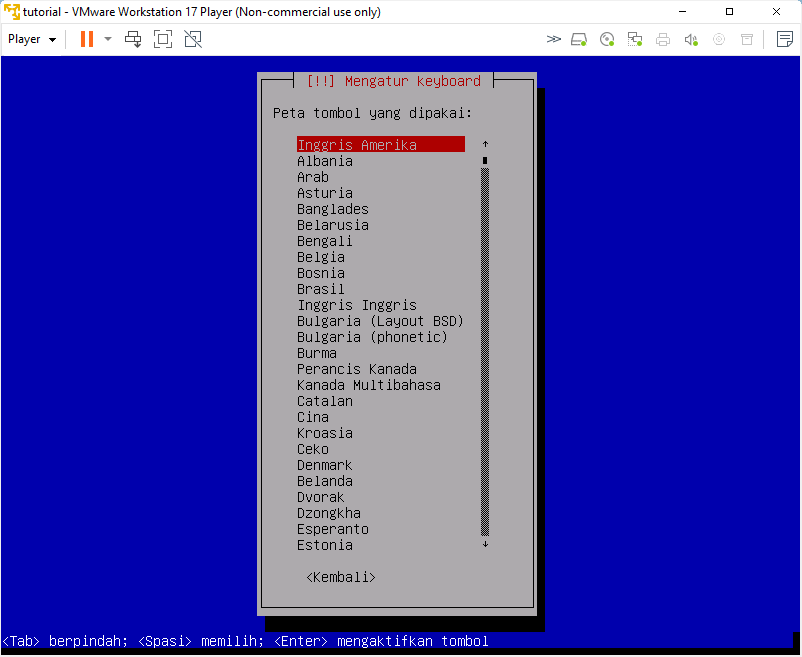Click the keyboard list scrollbar track
Image resolution: width=802 pixels, height=657 pixels.
[485, 352]
